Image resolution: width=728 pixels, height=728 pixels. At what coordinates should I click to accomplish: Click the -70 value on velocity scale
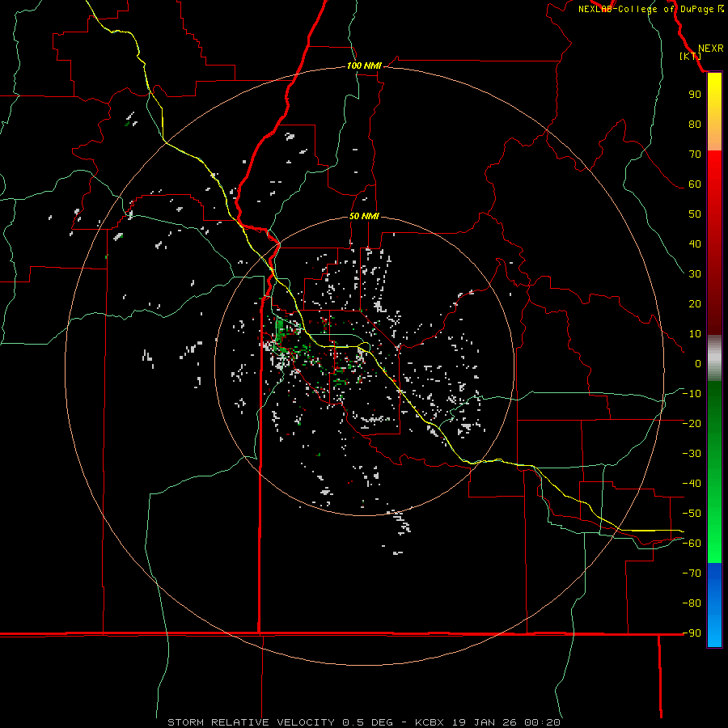coord(692,574)
